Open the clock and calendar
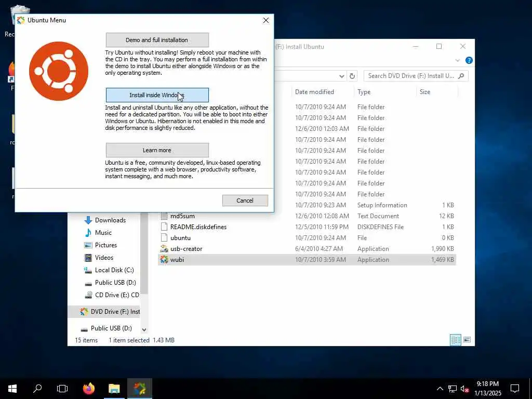This screenshot has width=532, height=399. pos(487,389)
